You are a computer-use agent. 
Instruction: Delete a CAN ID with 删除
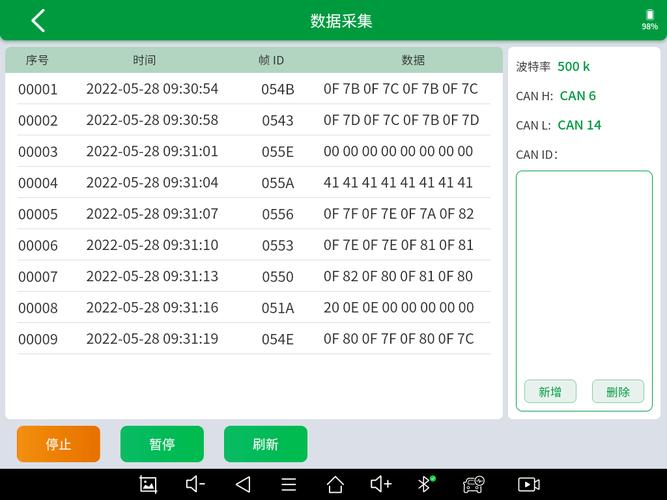click(618, 391)
